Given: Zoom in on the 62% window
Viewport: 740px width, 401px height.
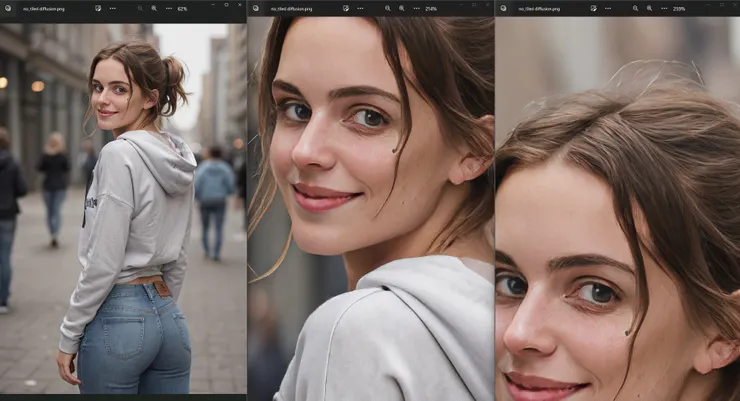Looking at the screenshot, I should click(x=153, y=8).
